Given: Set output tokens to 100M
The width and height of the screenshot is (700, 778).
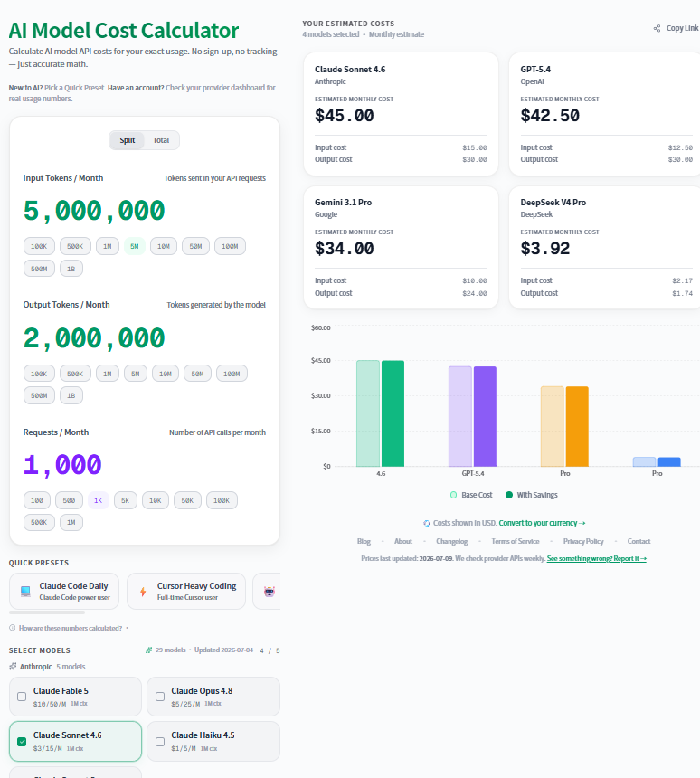Looking at the screenshot, I should click(232, 374).
